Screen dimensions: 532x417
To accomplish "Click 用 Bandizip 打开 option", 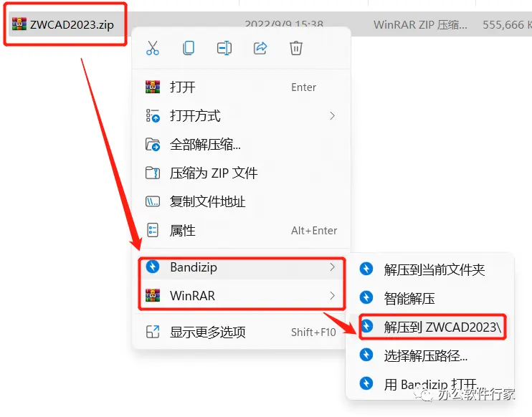I will point(430,384).
